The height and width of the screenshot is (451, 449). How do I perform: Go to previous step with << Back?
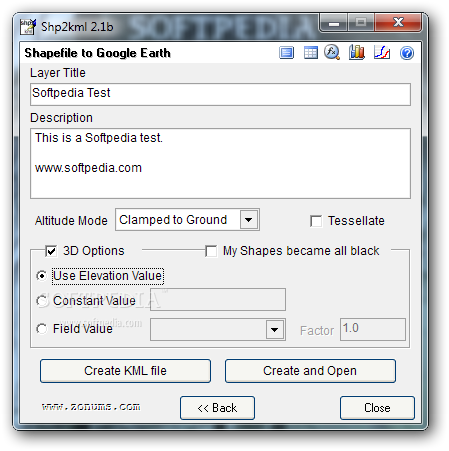tap(217, 408)
